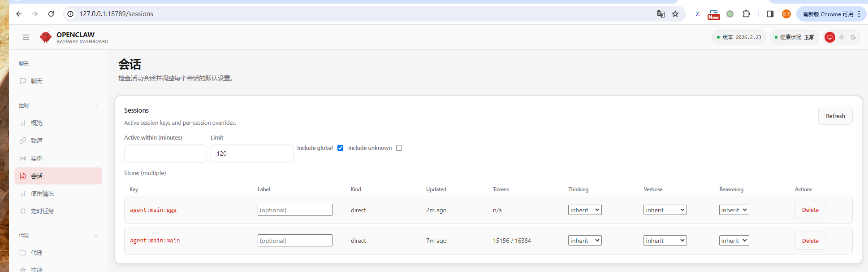Open Verbose dropdown for agent:main:main
This screenshot has width=868, height=272.
point(665,241)
